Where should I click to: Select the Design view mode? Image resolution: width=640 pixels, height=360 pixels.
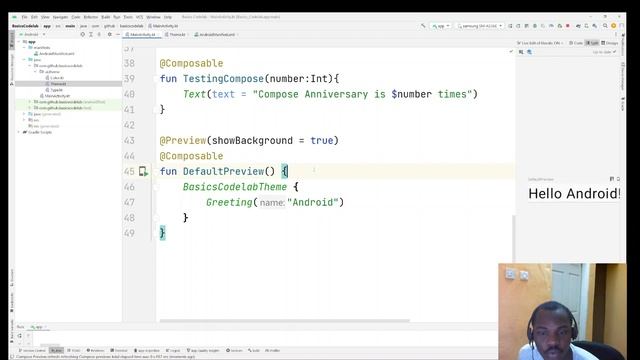pyautogui.click(x=610, y=43)
